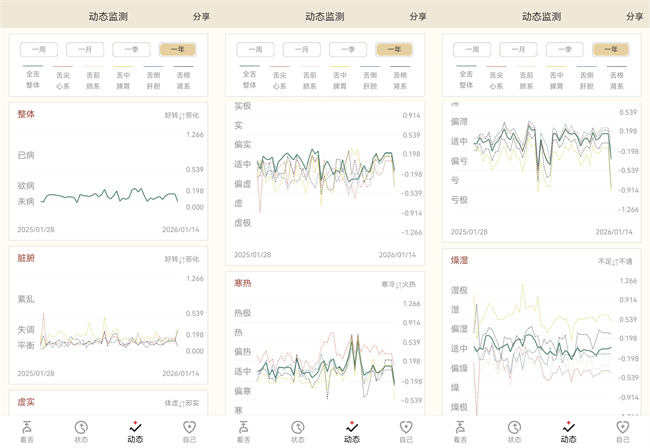Select 一周 range in the left panel
Screen dimensions: 650x448
click(x=39, y=49)
